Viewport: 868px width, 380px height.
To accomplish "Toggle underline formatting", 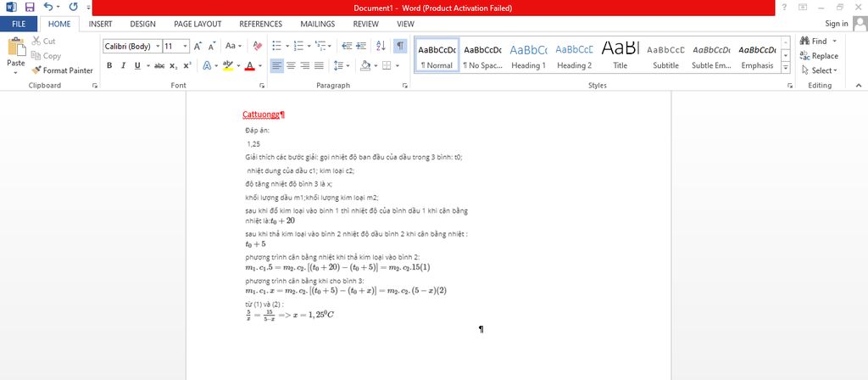I will click(136, 65).
